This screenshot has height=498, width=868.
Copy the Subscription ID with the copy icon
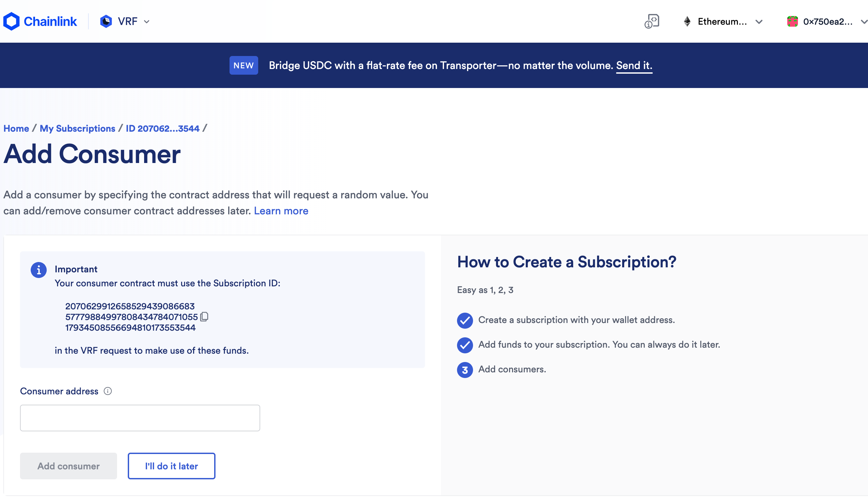click(x=204, y=317)
